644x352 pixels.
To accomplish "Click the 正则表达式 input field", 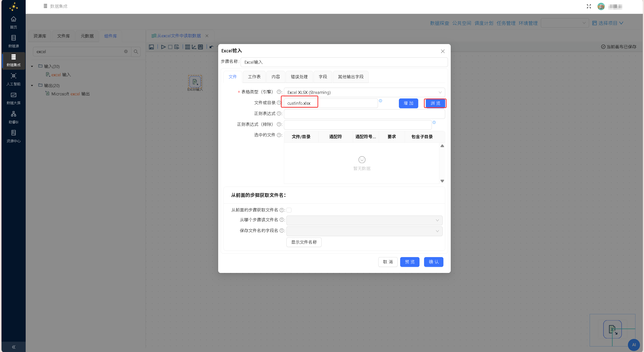I will tap(364, 114).
